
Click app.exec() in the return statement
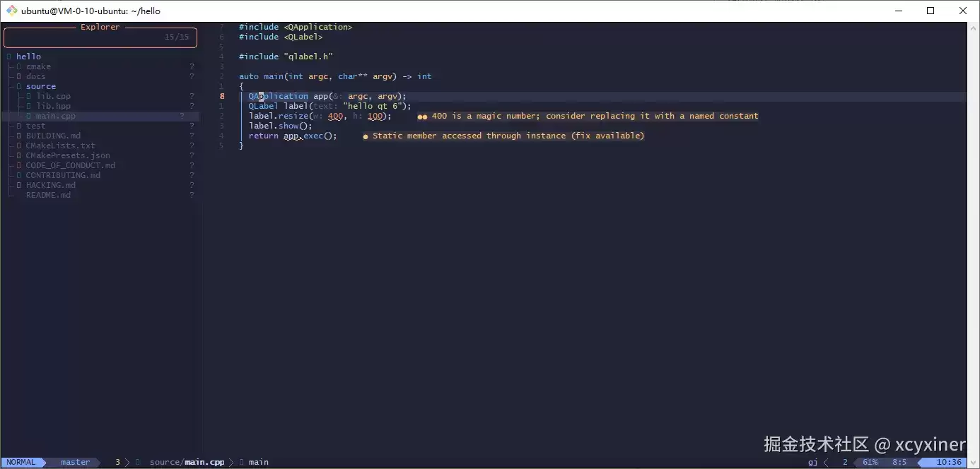(308, 136)
